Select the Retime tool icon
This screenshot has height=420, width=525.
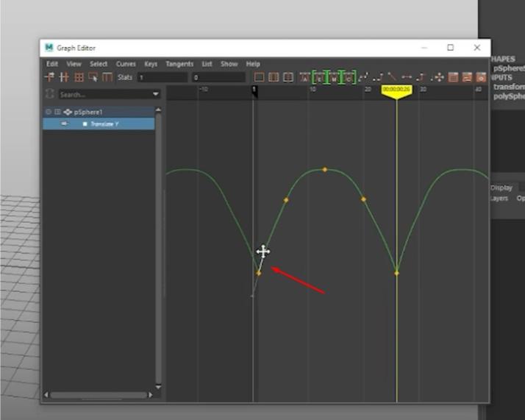click(107, 77)
